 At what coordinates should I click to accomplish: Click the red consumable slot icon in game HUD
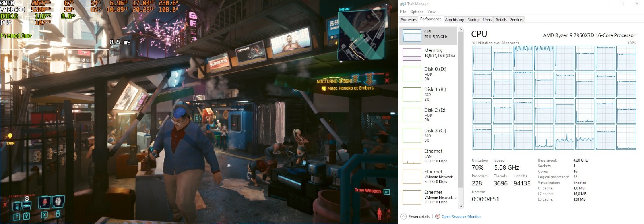coord(44,202)
